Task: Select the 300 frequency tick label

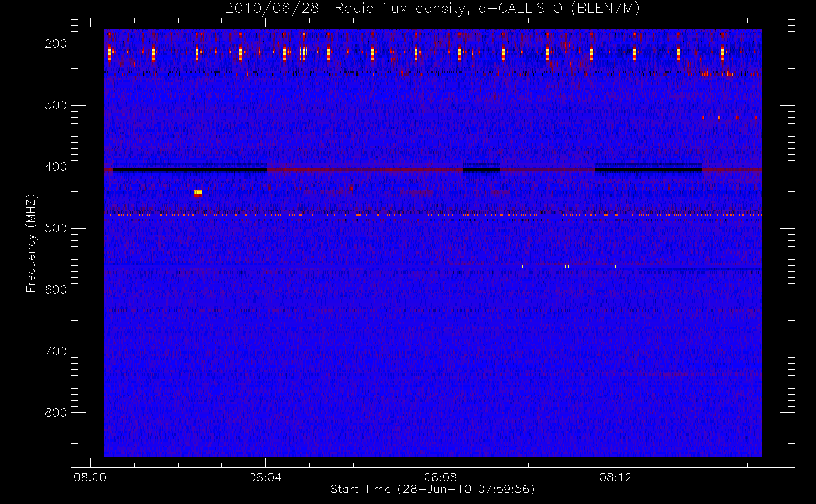Action: point(56,105)
